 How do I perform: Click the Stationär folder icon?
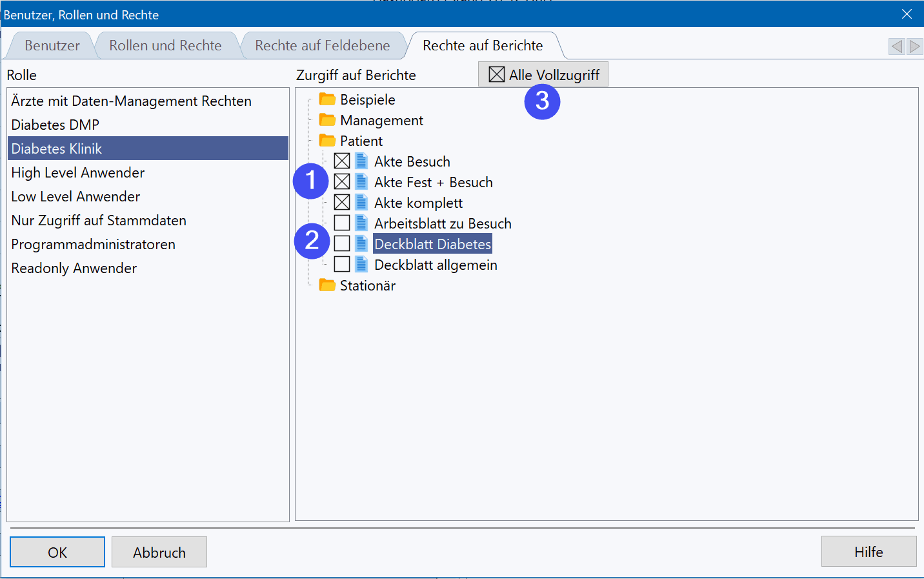pos(327,285)
